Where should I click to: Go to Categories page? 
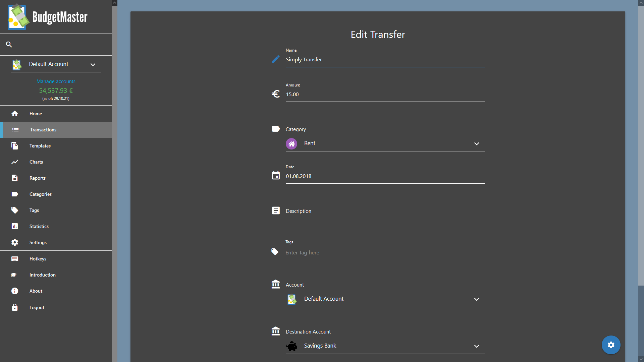[x=56, y=194]
